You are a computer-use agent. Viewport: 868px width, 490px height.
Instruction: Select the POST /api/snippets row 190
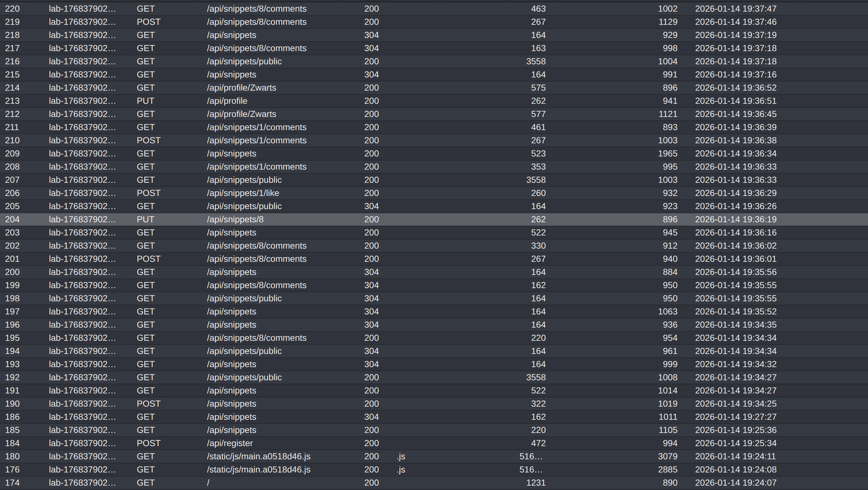tap(232, 404)
